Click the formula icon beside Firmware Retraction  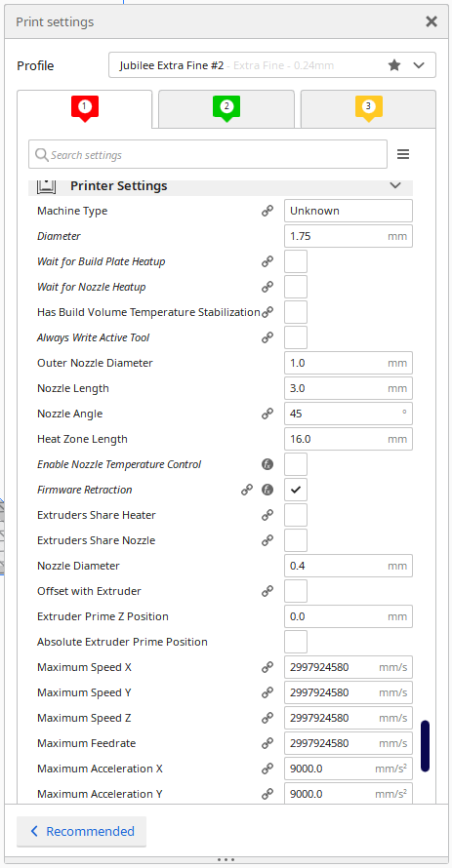pyautogui.click(x=267, y=490)
